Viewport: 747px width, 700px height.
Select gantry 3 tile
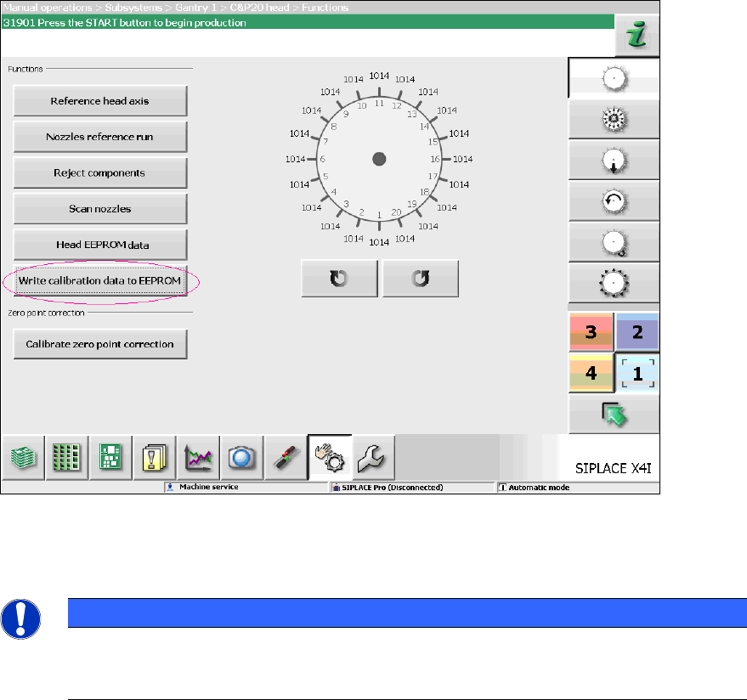pos(591,332)
